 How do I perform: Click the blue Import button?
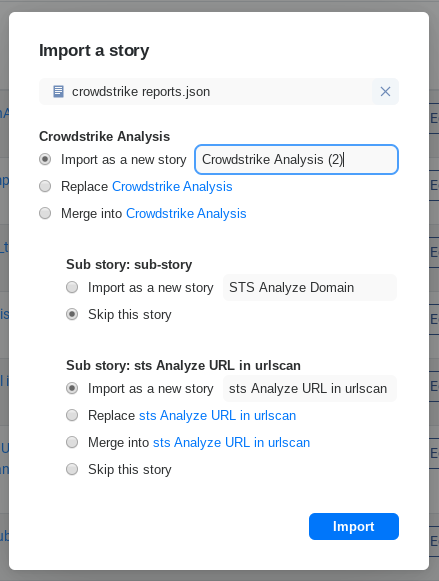click(x=354, y=527)
